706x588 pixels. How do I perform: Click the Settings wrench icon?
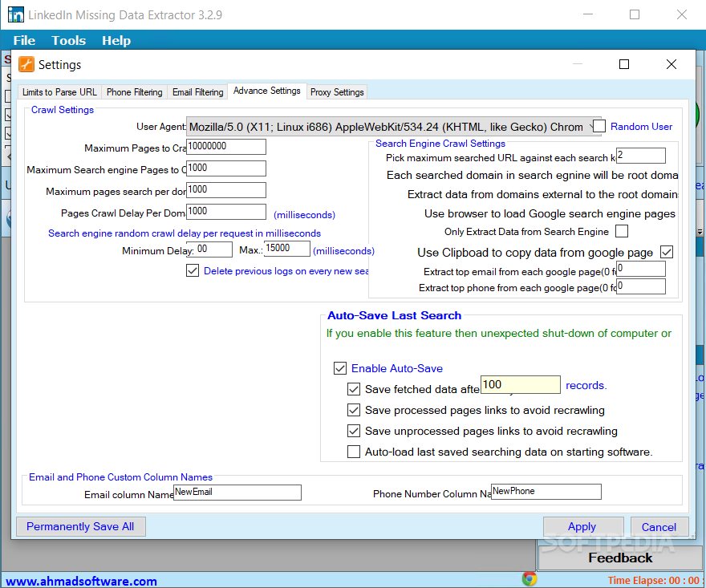click(x=26, y=64)
